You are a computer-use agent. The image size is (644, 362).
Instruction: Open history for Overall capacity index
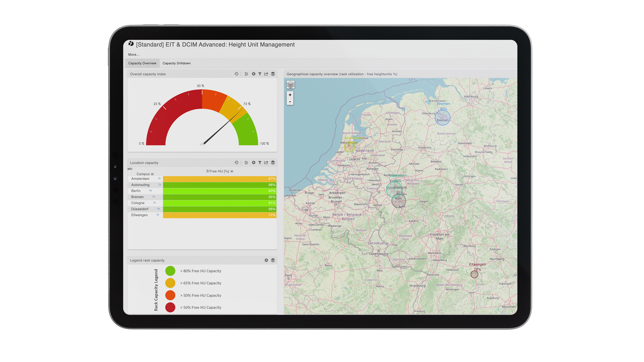click(236, 74)
